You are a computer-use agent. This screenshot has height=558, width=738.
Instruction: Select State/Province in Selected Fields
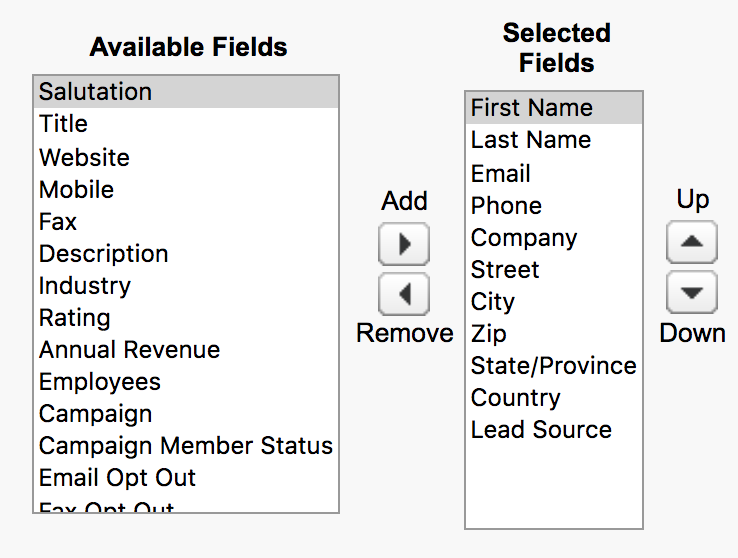click(554, 366)
